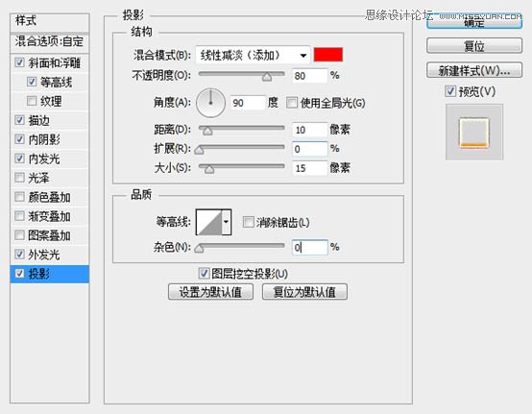This screenshot has height=414, width=532.
Task: Click the 扩展 value field
Action: (x=310, y=149)
